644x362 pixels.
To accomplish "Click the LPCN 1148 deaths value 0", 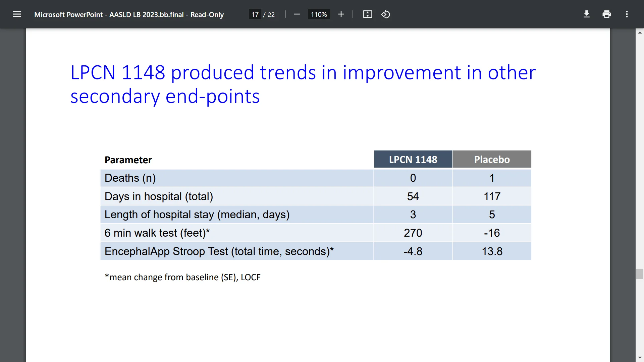I will pyautogui.click(x=413, y=178).
